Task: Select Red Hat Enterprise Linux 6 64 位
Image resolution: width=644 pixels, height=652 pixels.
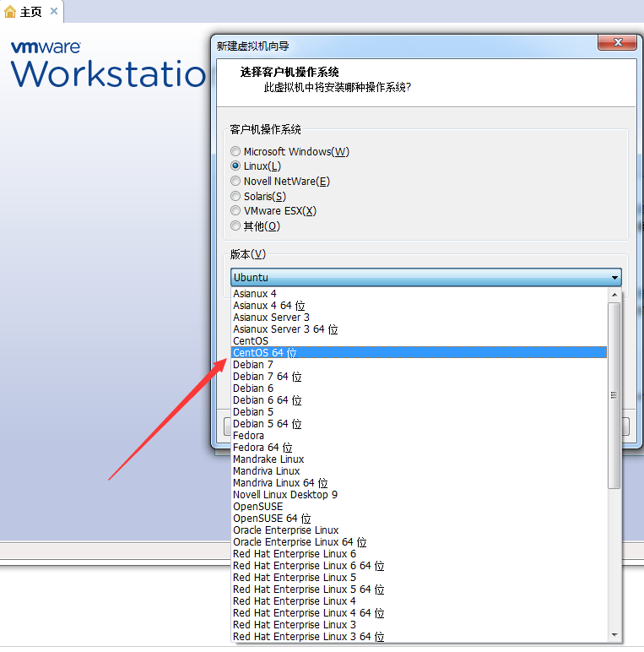Action: tap(308, 566)
